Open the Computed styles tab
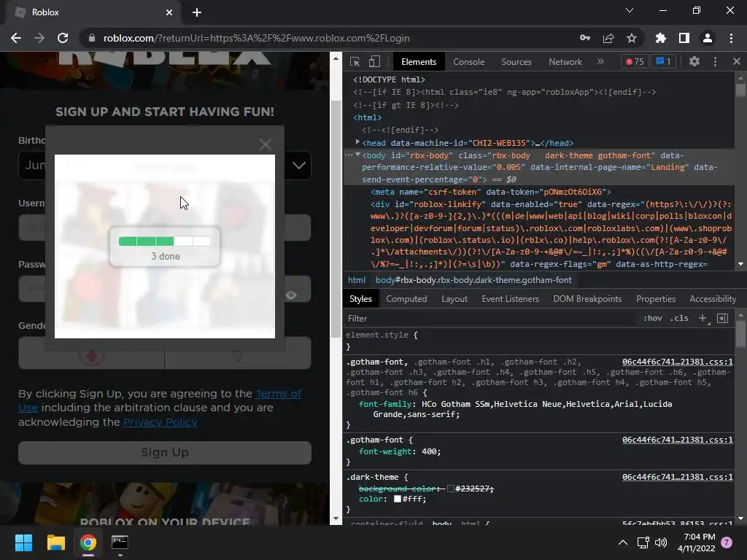This screenshot has height=560, width=747. coord(406,299)
